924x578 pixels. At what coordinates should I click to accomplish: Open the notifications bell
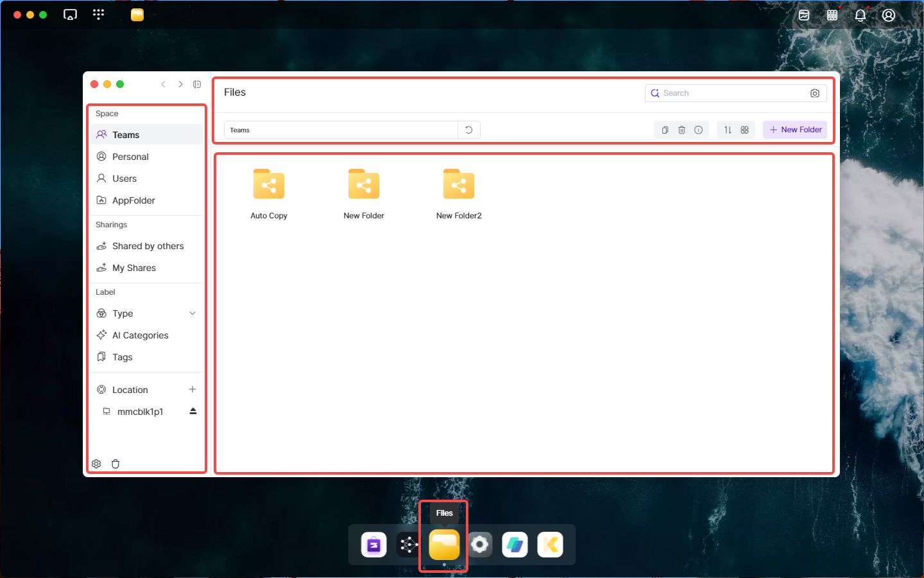click(x=860, y=15)
